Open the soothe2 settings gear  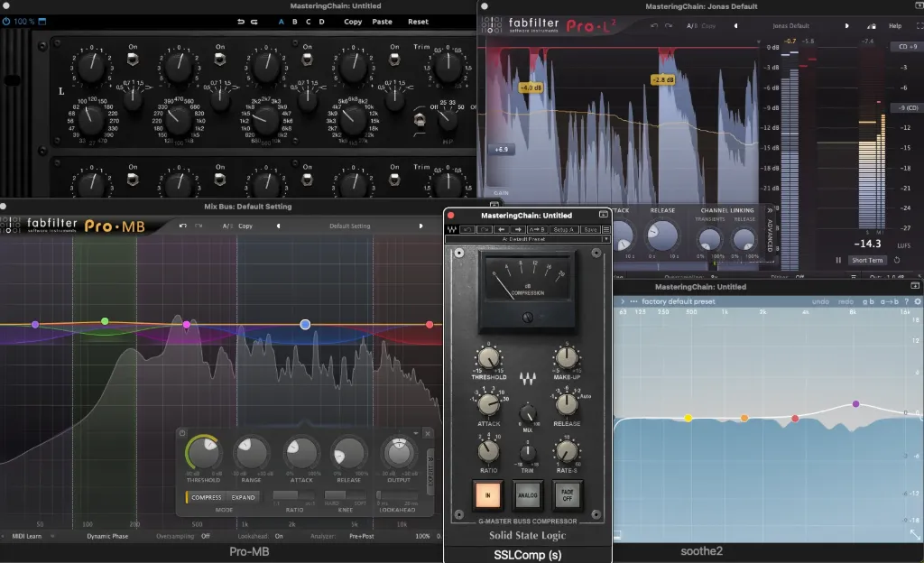tap(918, 301)
